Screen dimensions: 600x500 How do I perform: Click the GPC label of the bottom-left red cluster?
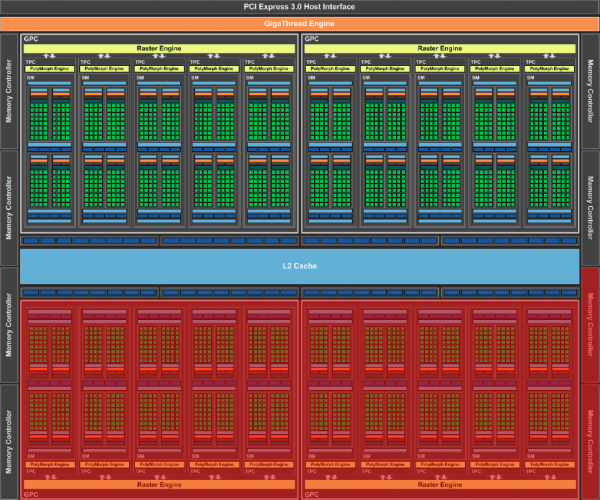(x=30, y=494)
